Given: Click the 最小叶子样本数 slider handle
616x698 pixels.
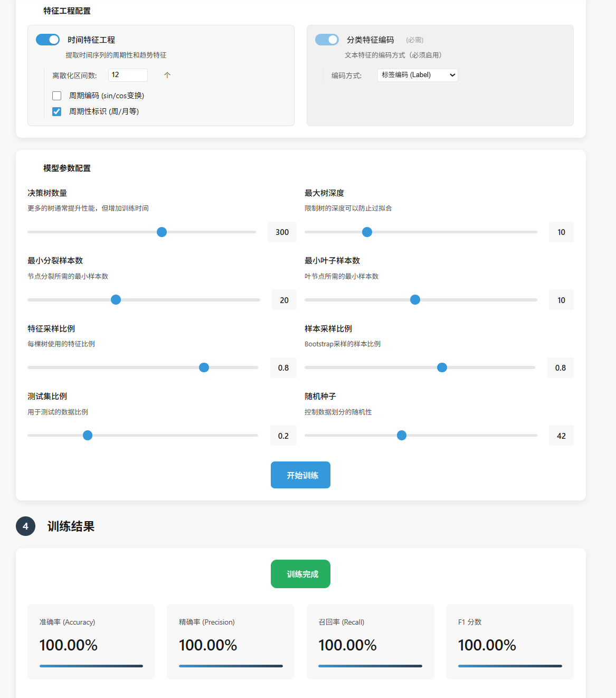Looking at the screenshot, I should coord(415,300).
